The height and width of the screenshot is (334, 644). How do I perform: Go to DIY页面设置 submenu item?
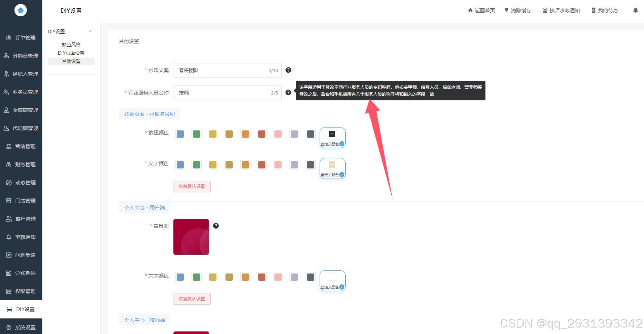click(x=71, y=53)
